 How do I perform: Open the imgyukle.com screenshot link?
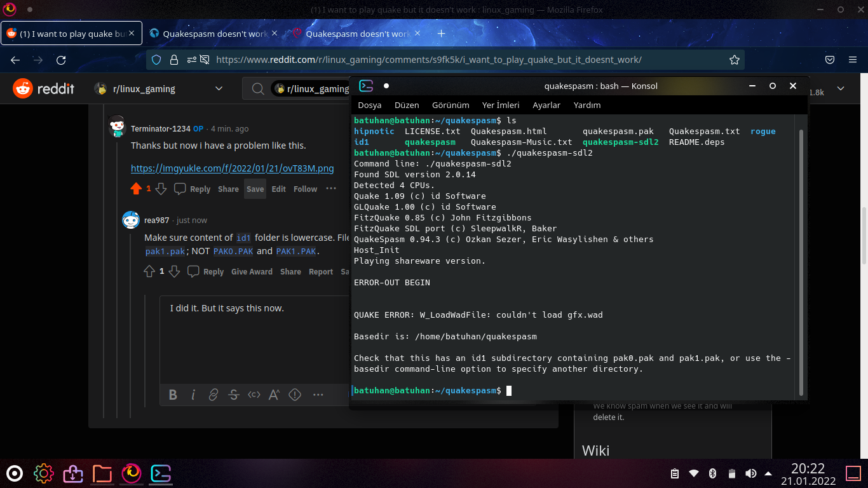point(233,168)
